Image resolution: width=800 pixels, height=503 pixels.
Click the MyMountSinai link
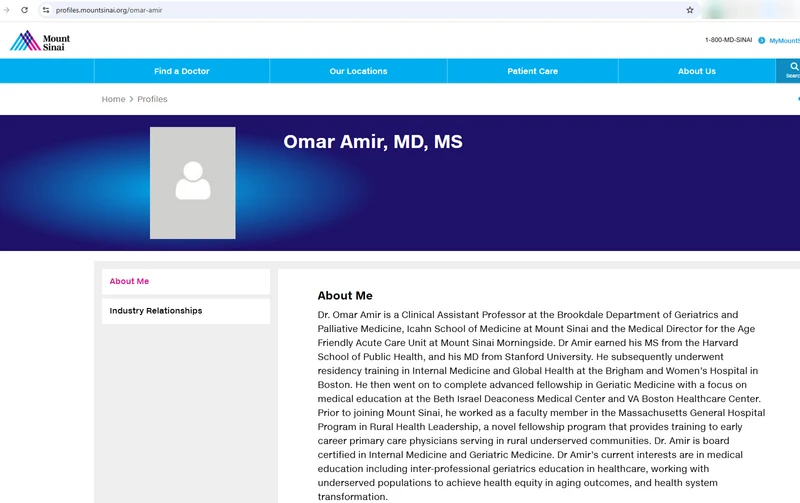click(784, 40)
